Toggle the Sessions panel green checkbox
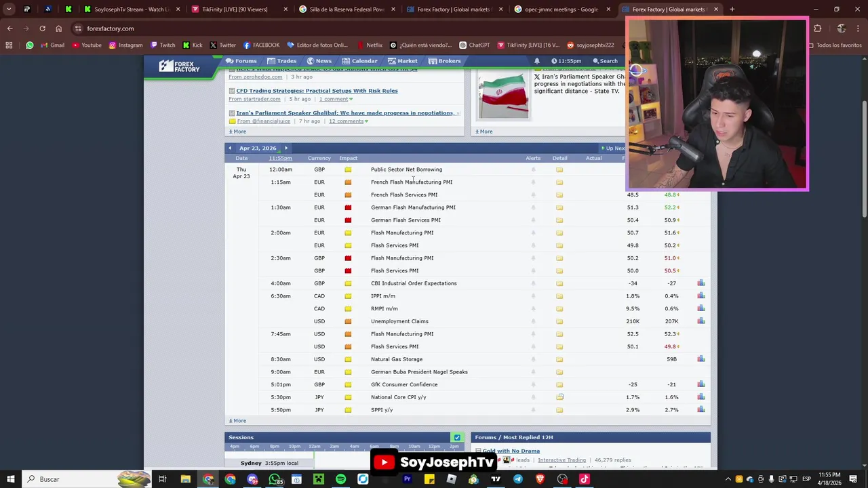Screen dimensions: 868x488 [x=457, y=438]
